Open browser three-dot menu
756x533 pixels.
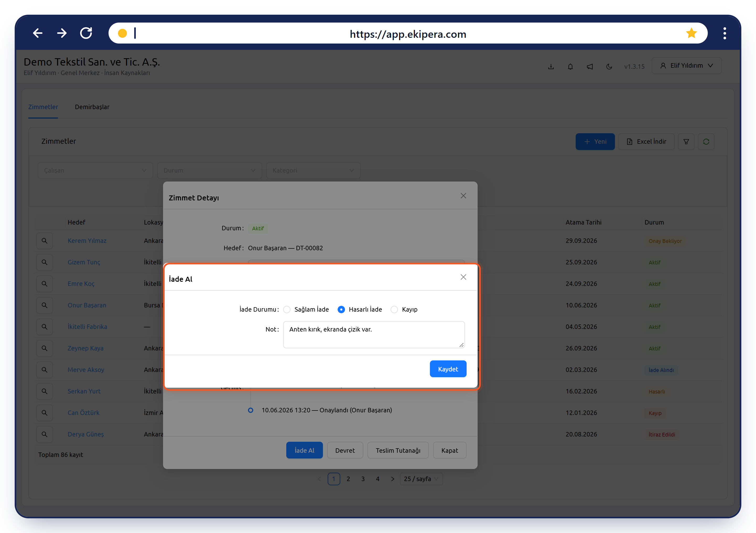click(x=724, y=33)
